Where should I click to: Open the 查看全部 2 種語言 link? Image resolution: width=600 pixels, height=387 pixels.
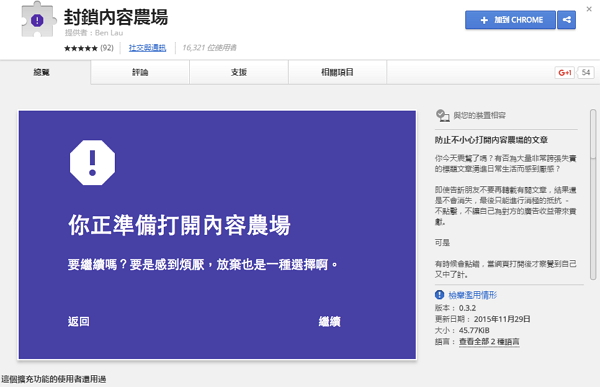(x=489, y=341)
